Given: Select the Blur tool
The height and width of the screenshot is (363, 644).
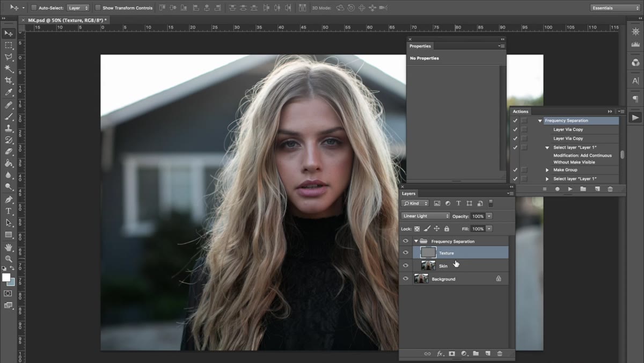Looking at the screenshot, I should point(8,175).
